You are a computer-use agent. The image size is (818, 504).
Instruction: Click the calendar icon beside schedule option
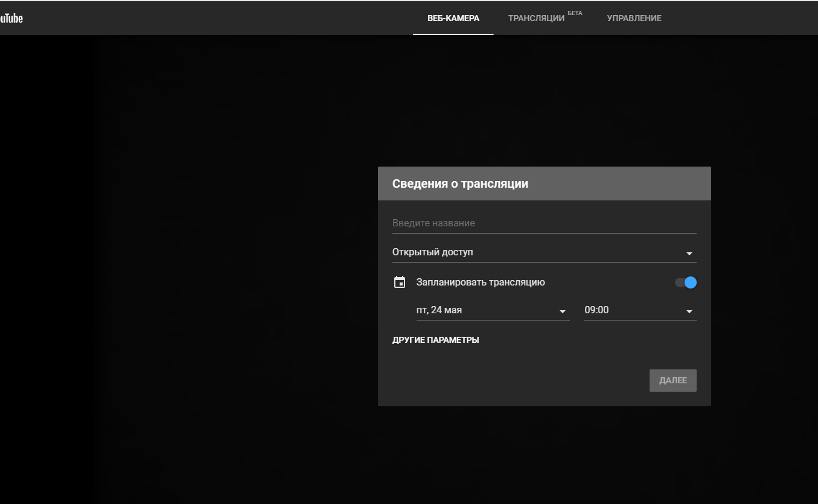pos(400,282)
